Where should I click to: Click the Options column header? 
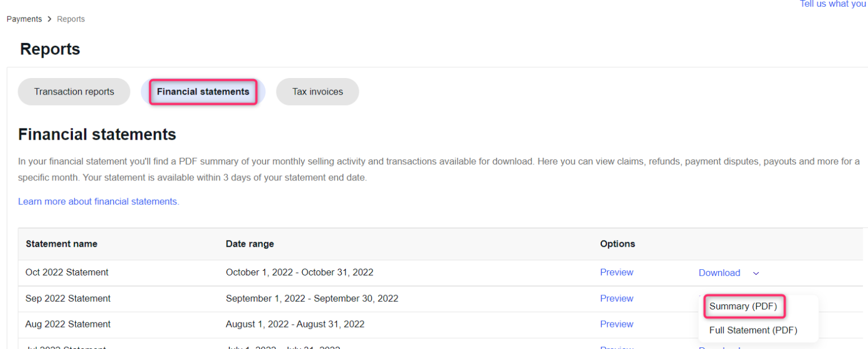(617, 244)
